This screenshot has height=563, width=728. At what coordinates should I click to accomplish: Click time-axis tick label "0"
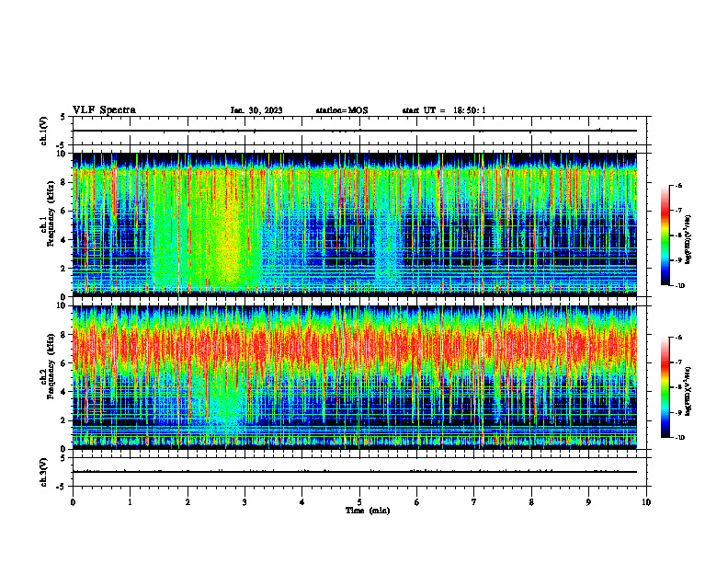73,502
